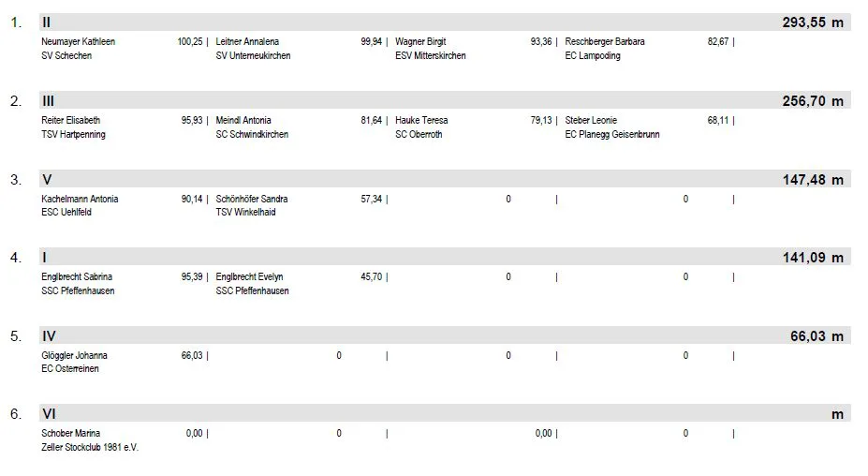
Task: Select Leitner Annalena entry
Action: [247, 41]
